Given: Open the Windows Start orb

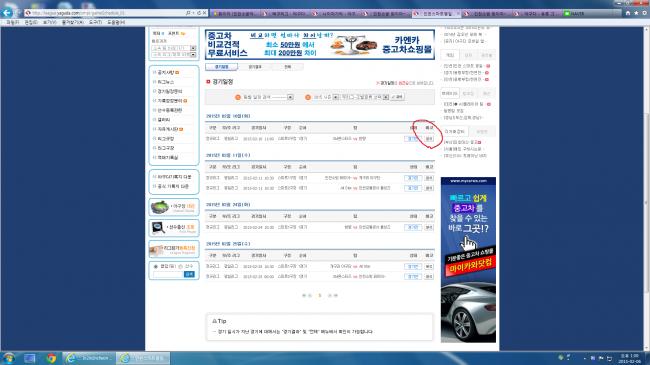Looking at the screenshot, I should click(8, 358).
